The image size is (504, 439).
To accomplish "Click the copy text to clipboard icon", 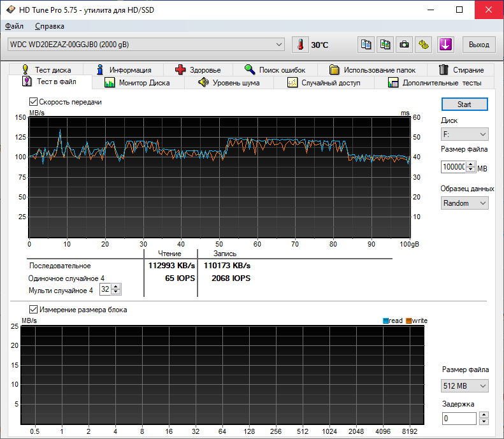I will (366, 45).
